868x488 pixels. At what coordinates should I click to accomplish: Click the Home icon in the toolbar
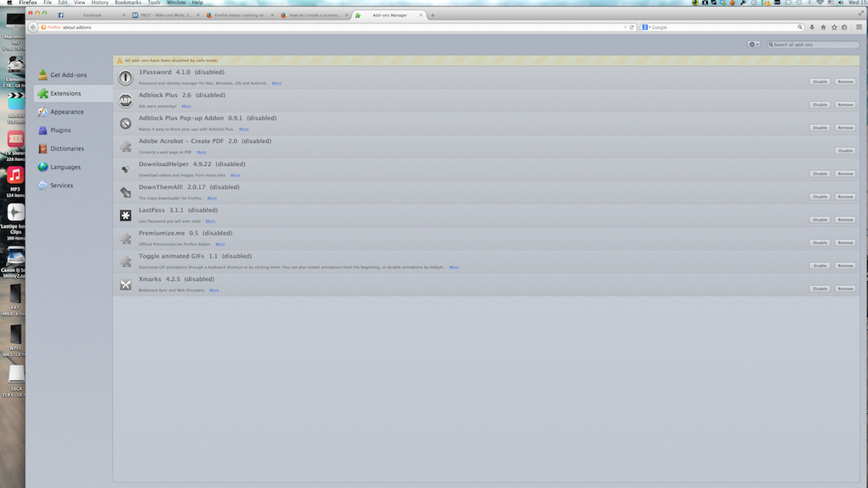823,27
